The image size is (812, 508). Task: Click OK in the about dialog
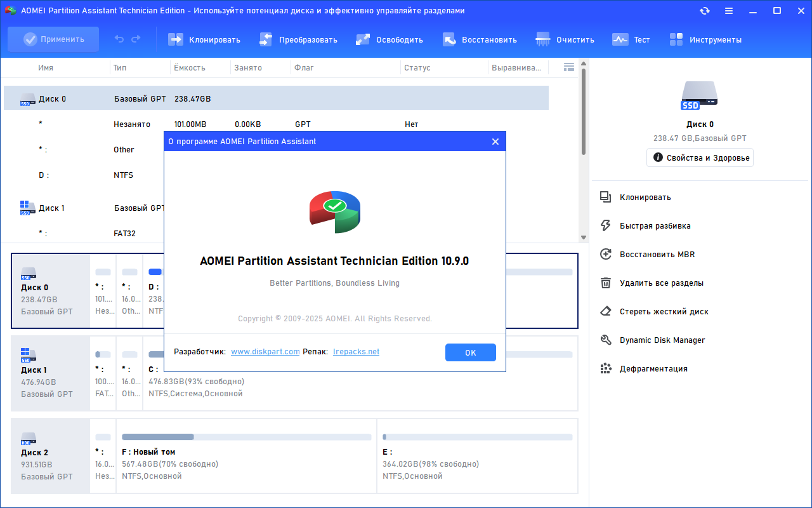[x=471, y=352]
